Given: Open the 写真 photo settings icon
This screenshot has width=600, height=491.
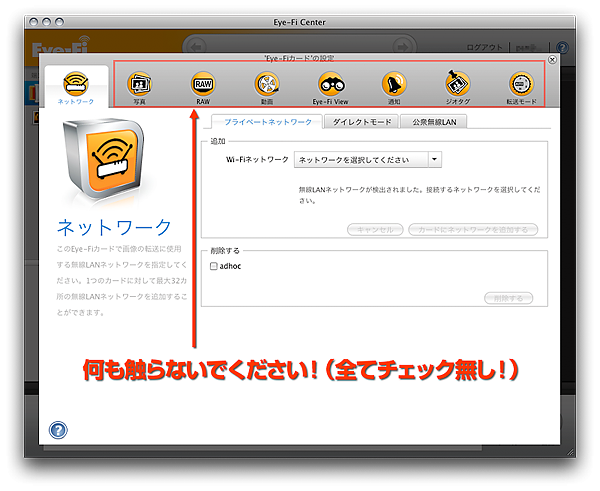Looking at the screenshot, I should [139, 87].
